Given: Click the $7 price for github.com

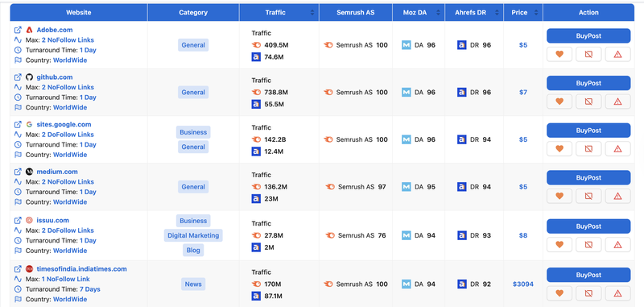Looking at the screenshot, I should point(522,92).
